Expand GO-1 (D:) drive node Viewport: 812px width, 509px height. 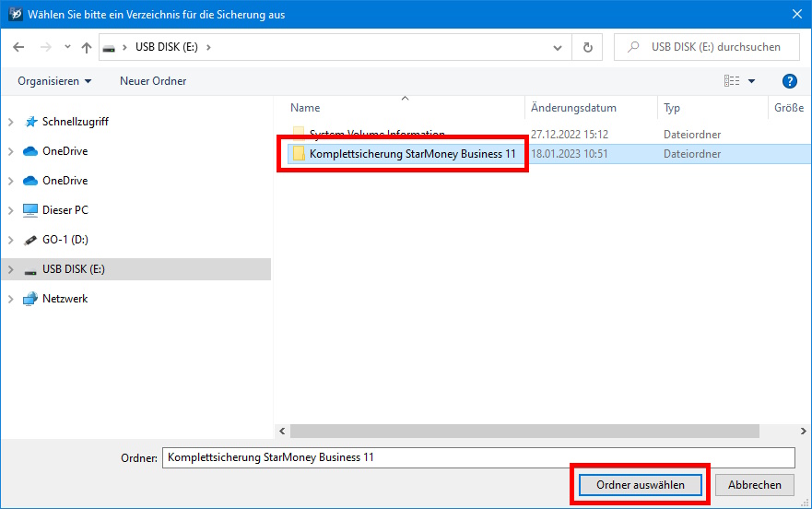11,240
